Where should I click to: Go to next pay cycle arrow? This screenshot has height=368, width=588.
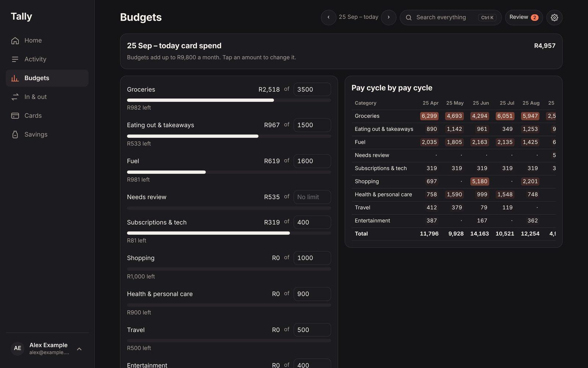tap(388, 18)
